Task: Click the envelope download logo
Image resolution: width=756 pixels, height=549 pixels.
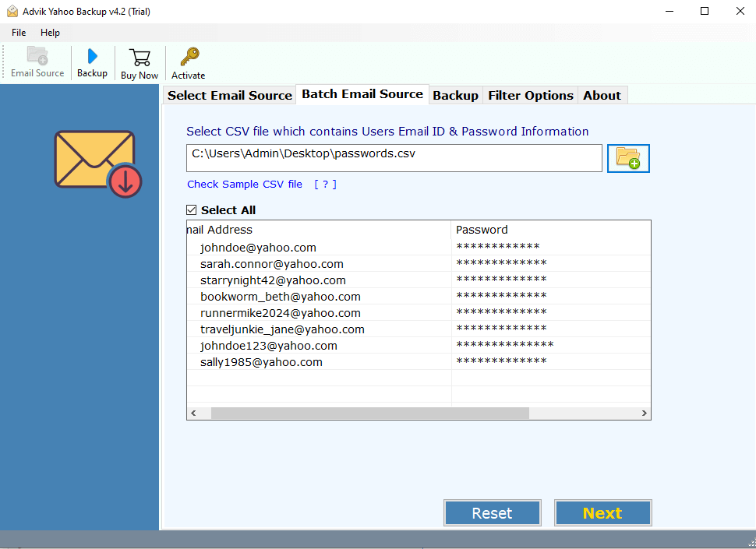Action: (x=98, y=164)
